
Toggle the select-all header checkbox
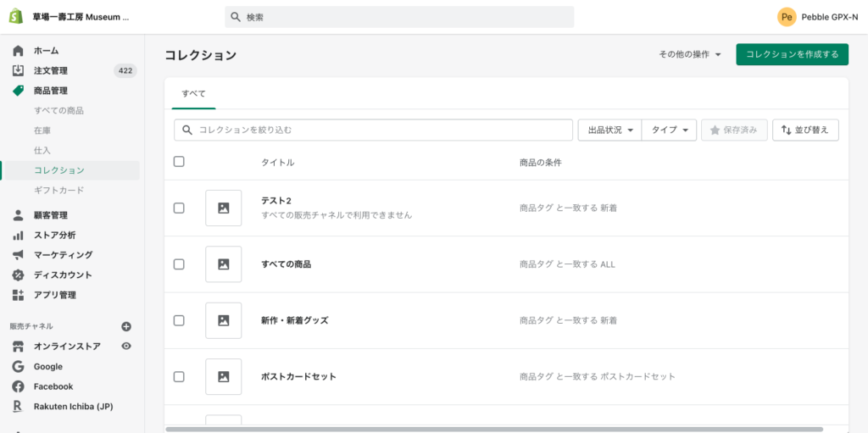179,162
